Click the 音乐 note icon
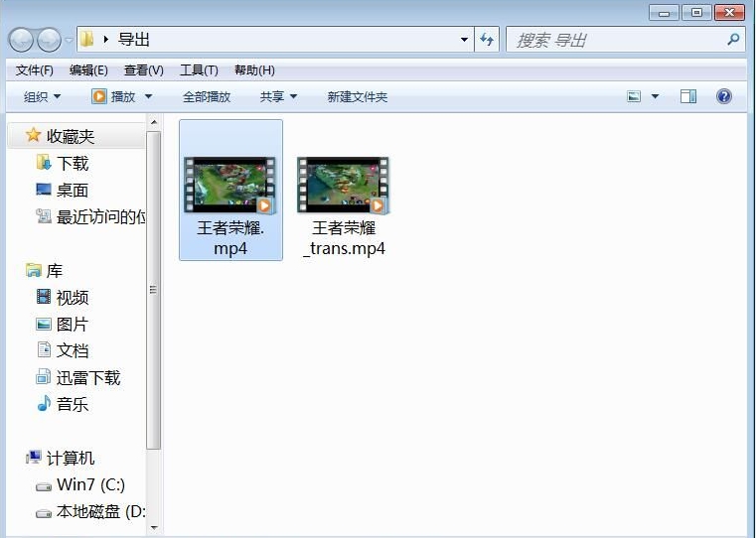Image resolution: width=756 pixels, height=538 pixels. [44, 403]
